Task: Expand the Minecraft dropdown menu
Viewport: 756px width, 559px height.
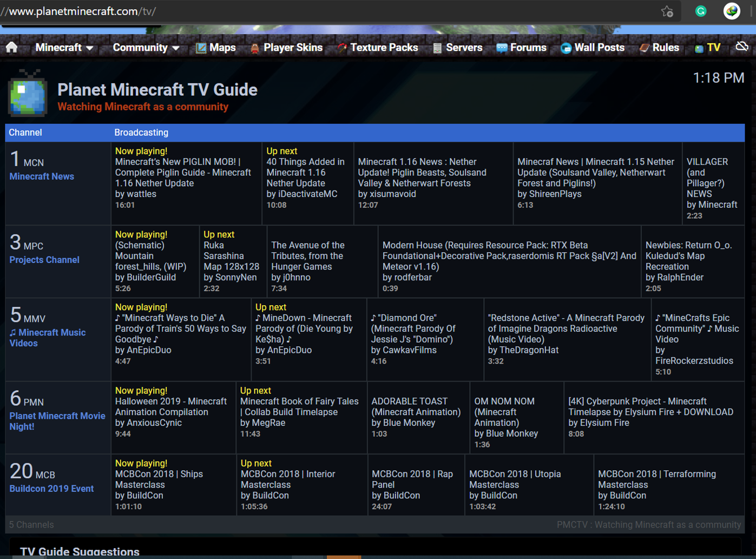Action: 64,48
